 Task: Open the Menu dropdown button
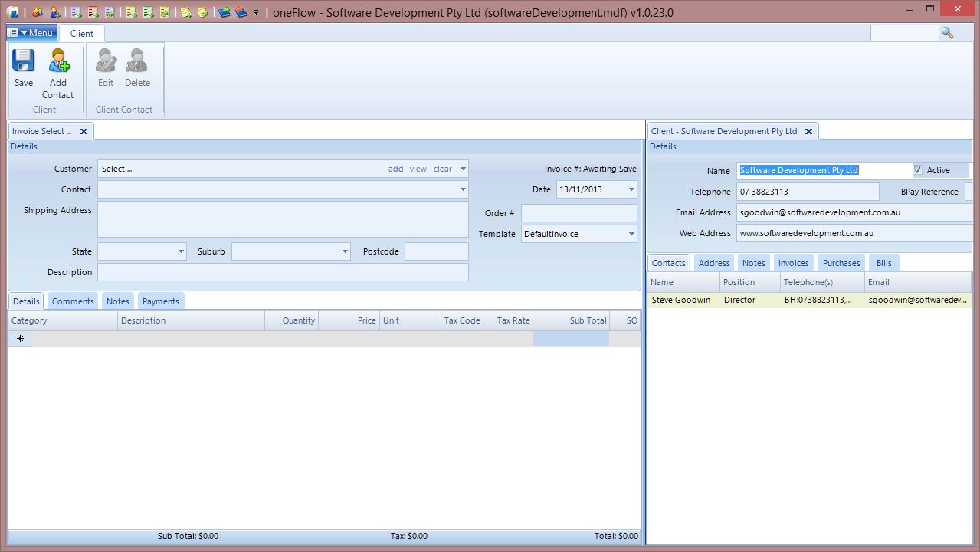[31, 33]
